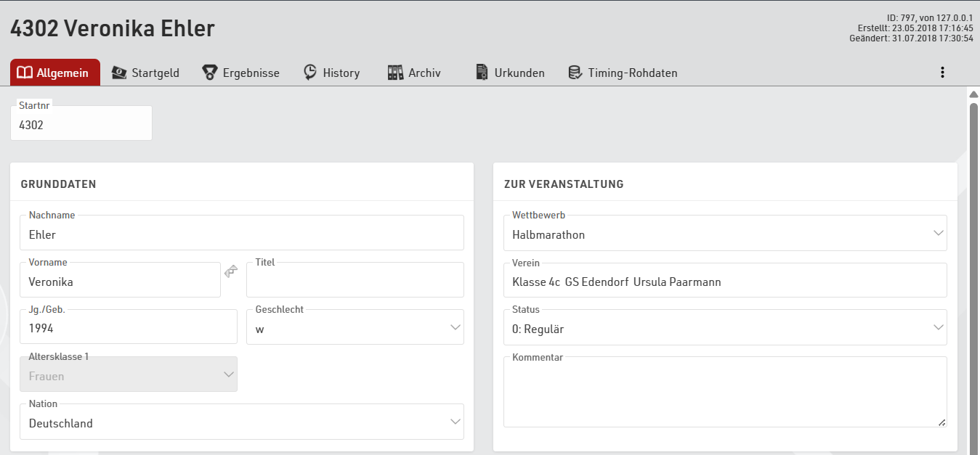Switch to the Ergebnisse tab
This screenshot has height=455, width=980.
(251, 73)
